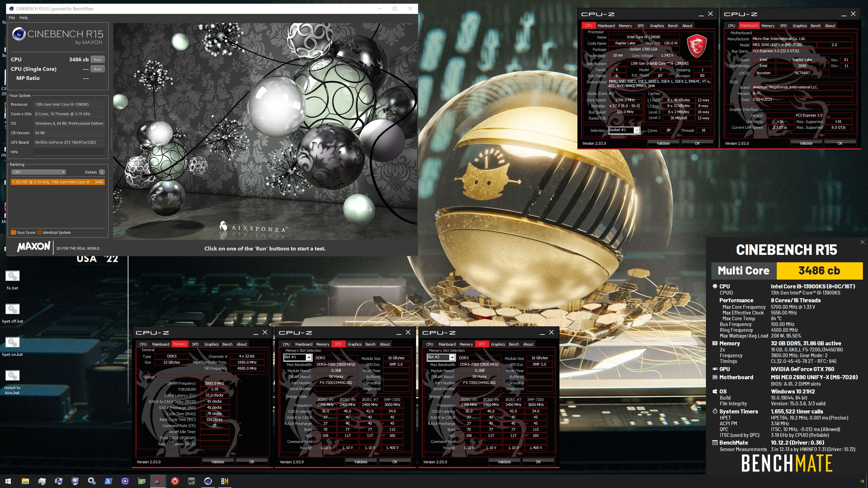
Task: Click the second monitor-check taskbar icon
Action: pyautogui.click(x=58, y=481)
